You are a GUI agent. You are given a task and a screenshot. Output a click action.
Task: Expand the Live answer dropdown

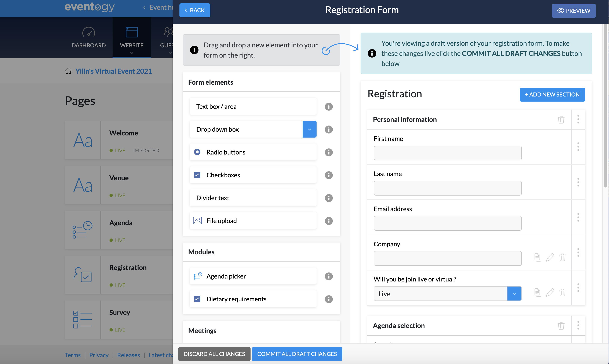pyautogui.click(x=514, y=293)
